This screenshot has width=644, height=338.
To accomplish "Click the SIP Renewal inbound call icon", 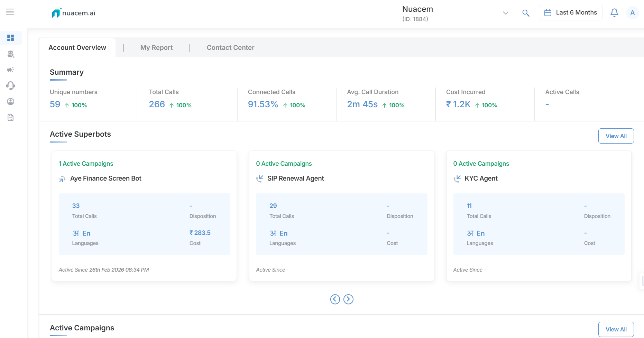I will click(x=260, y=179).
